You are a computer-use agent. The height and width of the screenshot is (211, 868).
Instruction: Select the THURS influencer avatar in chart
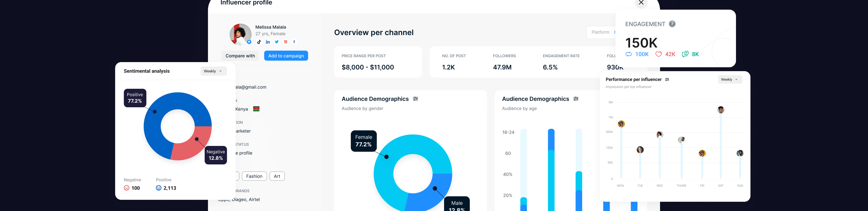tap(681, 140)
